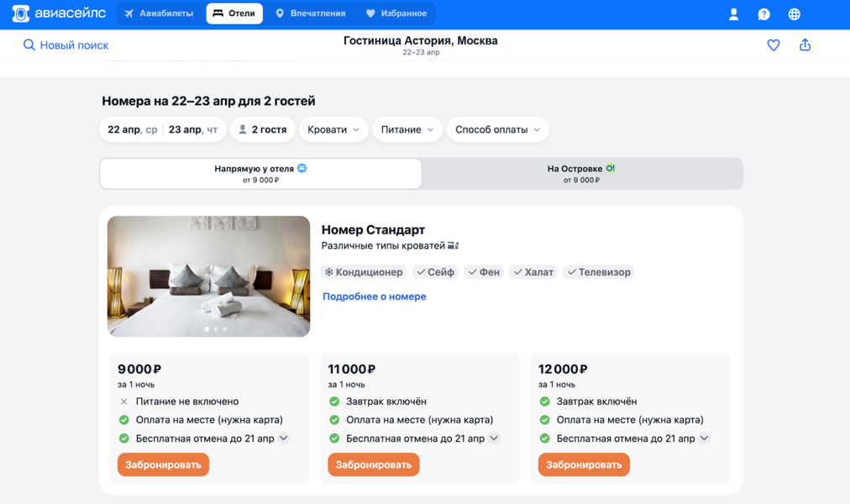
Task: Open the Питание filter dropdown
Action: point(407,129)
